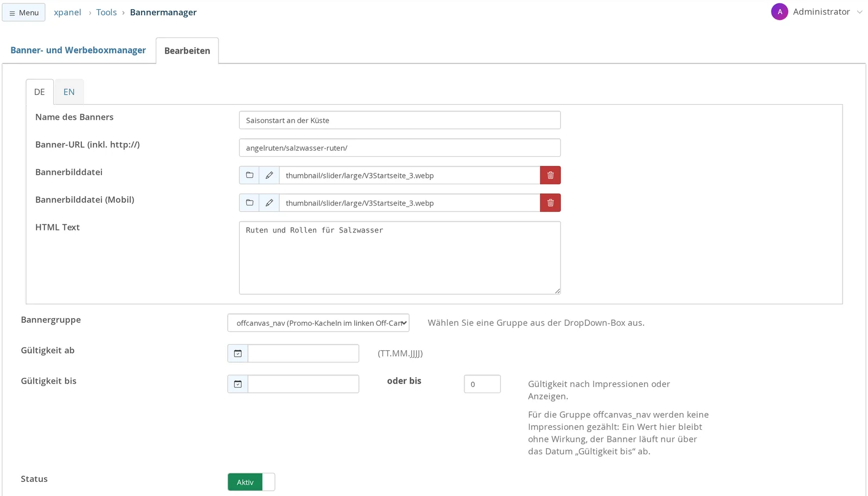Click the Administrator avatar icon
Screen dimensions: 868x496
coord(780,11)
